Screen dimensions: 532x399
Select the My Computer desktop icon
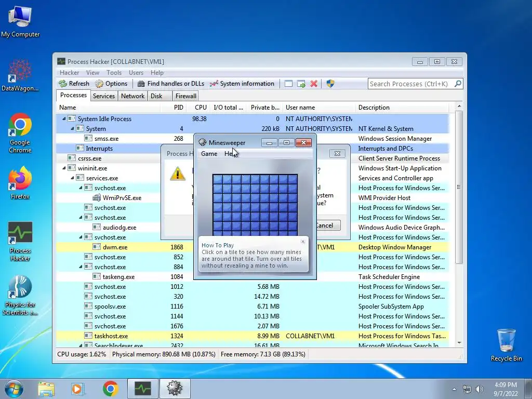pos(20,22)
